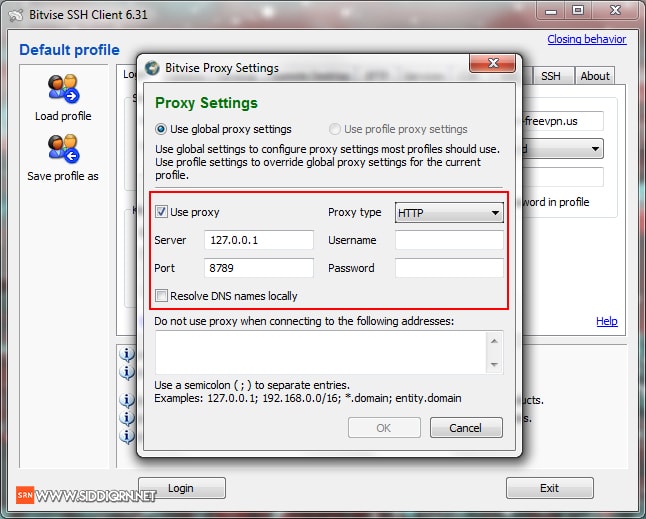The image size is (646, 519).
Task: Enable Resolve DNS names locally
Action: [161, 296]
